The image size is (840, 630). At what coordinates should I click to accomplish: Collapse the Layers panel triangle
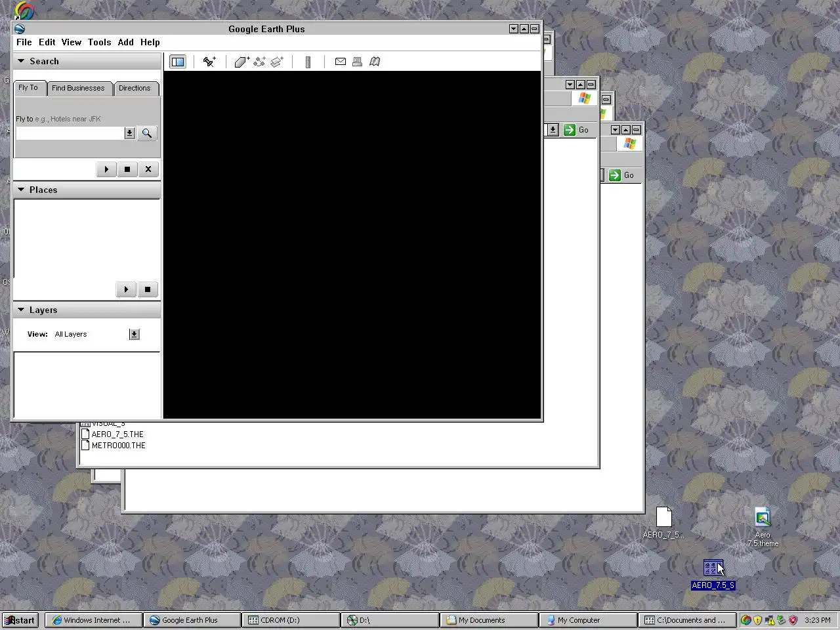click(21, 310)
